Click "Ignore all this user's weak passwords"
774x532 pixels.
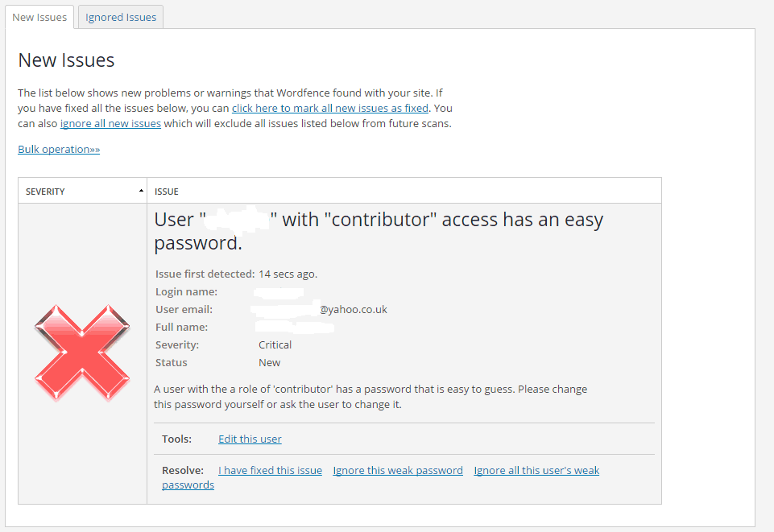tap(536, 470)
